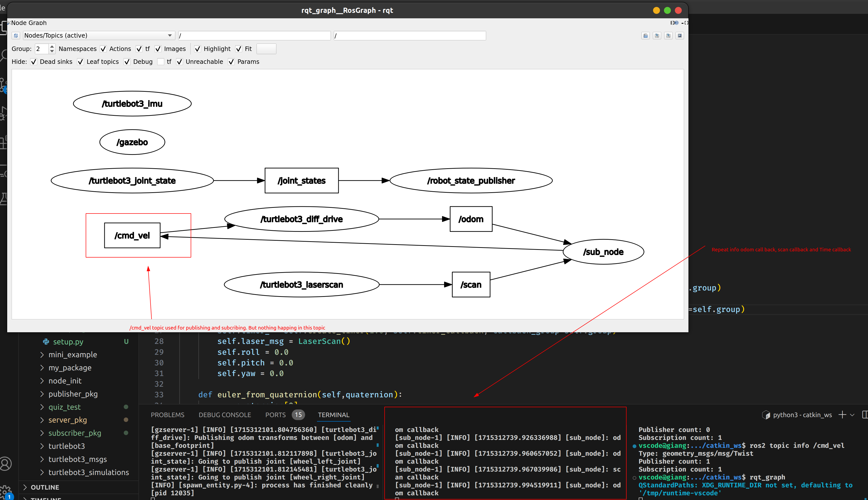Open the turtlebot3 folder

coord(66,446)
